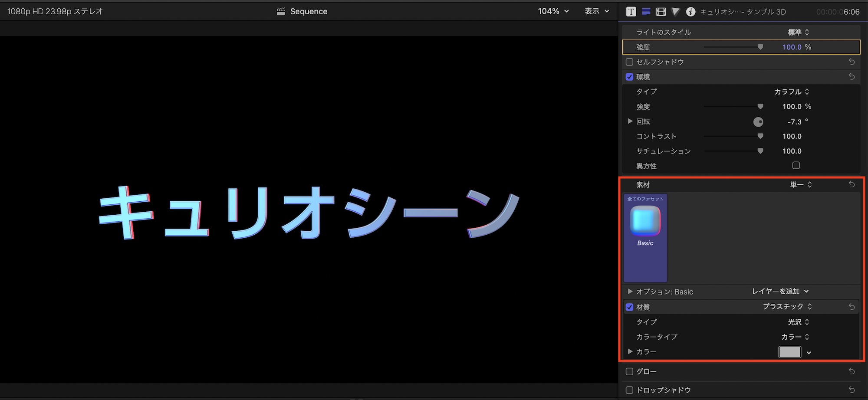Expand the 回転 disclosure triangle

(630, 121)
